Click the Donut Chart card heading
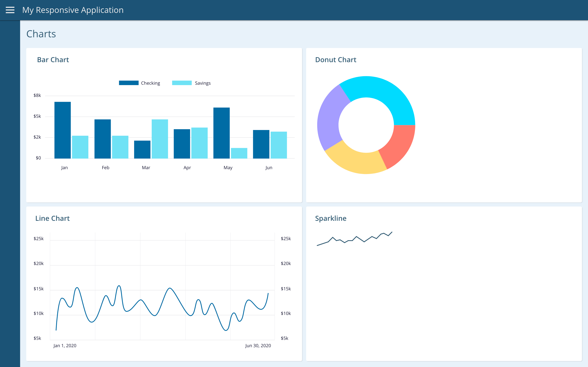Viewport: 588px width, 367px height. click(336, 60)
